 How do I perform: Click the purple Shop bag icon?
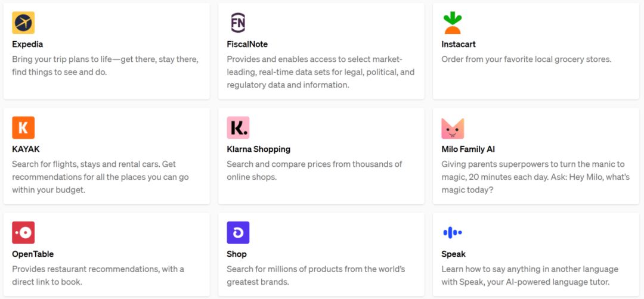[x=238, y=232]
